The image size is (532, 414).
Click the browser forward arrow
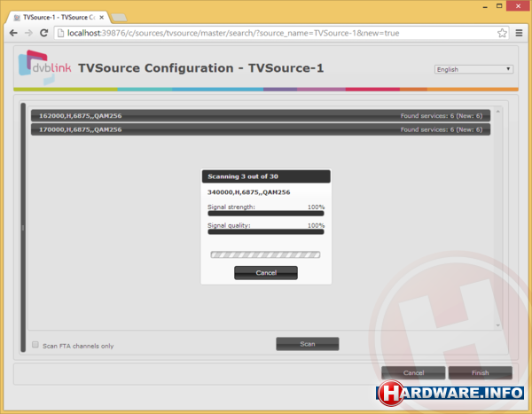coord(28,33)
